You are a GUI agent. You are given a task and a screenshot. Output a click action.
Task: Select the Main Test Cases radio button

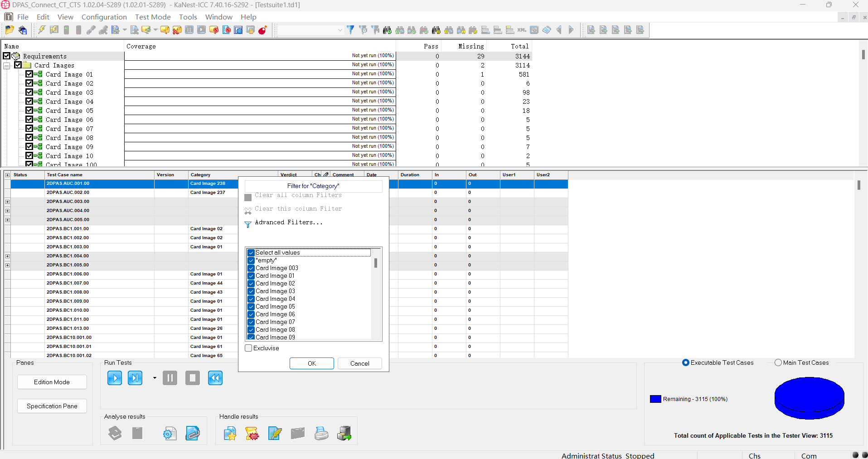click(x=778, y=362)
